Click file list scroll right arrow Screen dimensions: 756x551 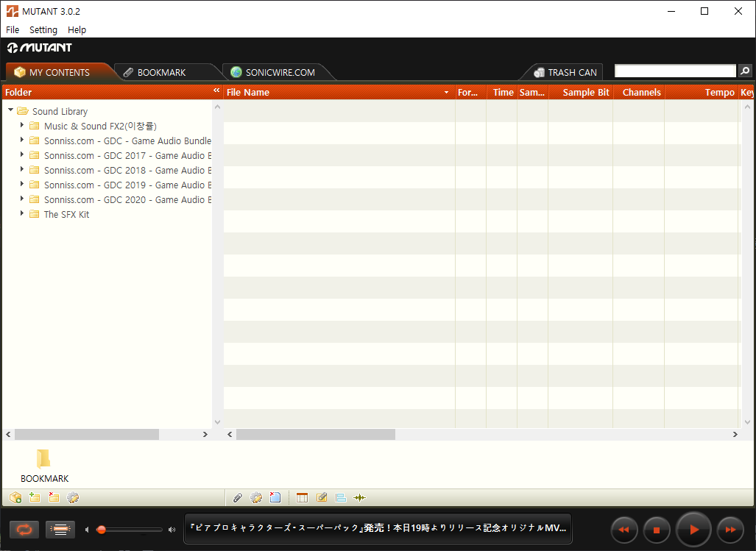735,435
